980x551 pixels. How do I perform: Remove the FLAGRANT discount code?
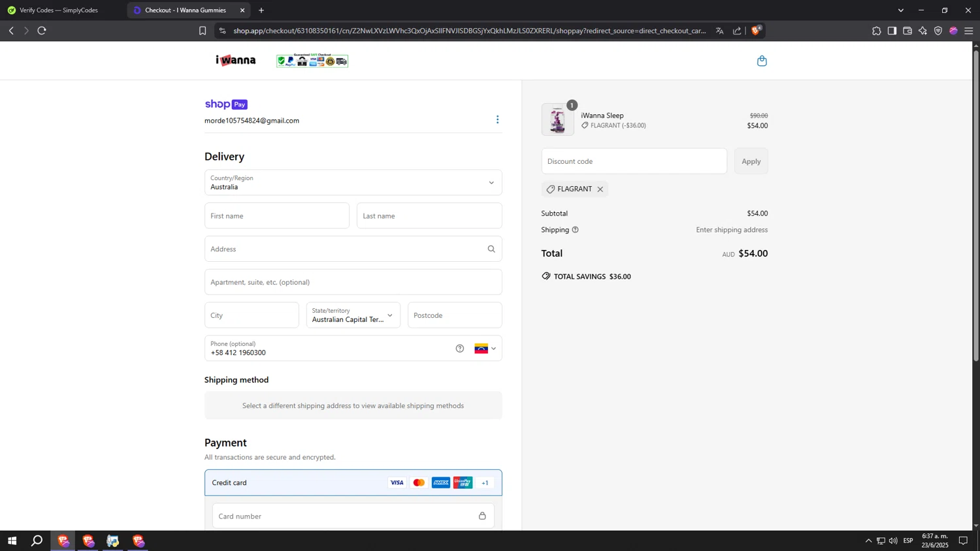(600, 189)
